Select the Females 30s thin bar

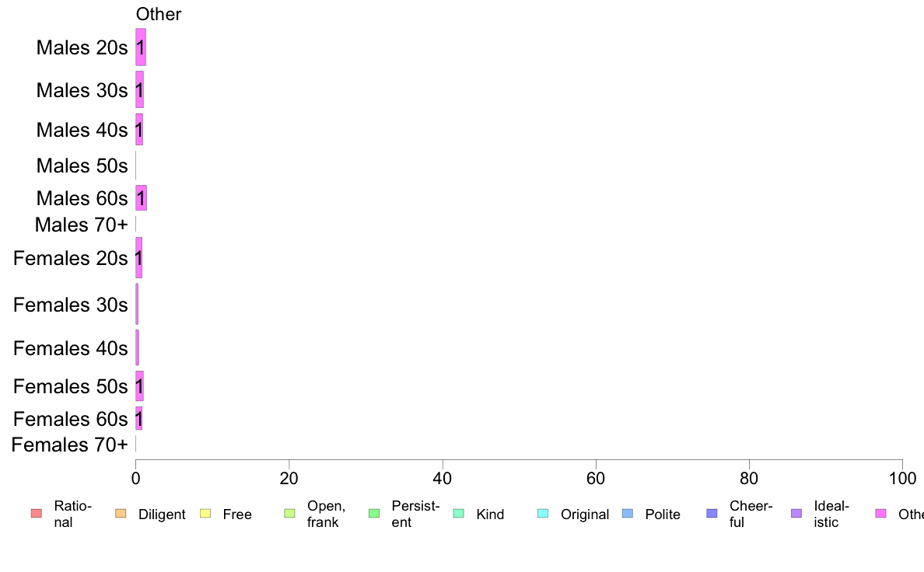(x=137, y=304)
